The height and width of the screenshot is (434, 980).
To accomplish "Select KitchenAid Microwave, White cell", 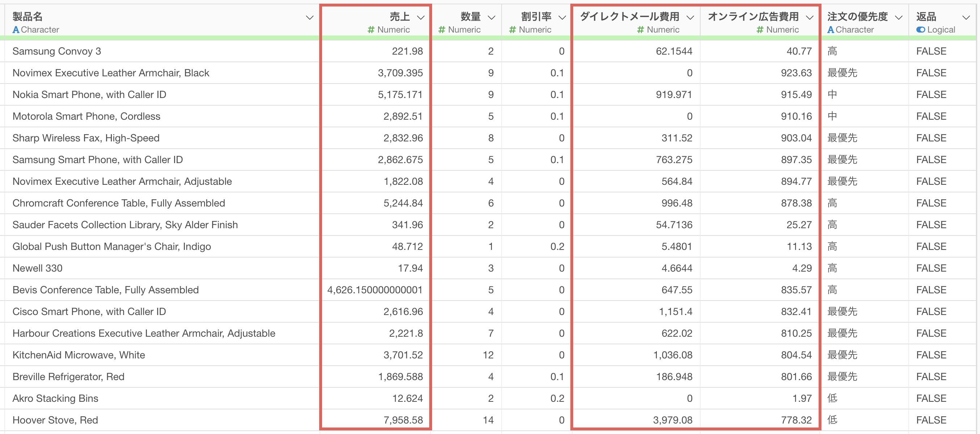I will coord(79,354).
